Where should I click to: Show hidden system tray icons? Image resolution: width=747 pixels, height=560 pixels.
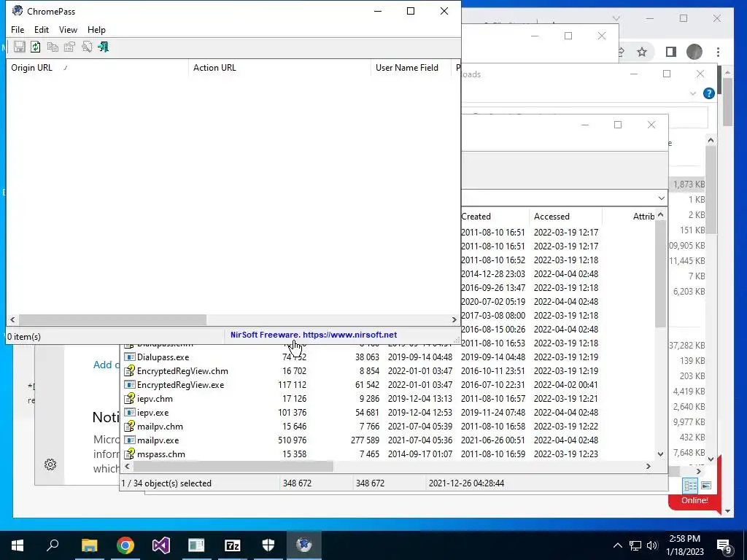[617, 545]
